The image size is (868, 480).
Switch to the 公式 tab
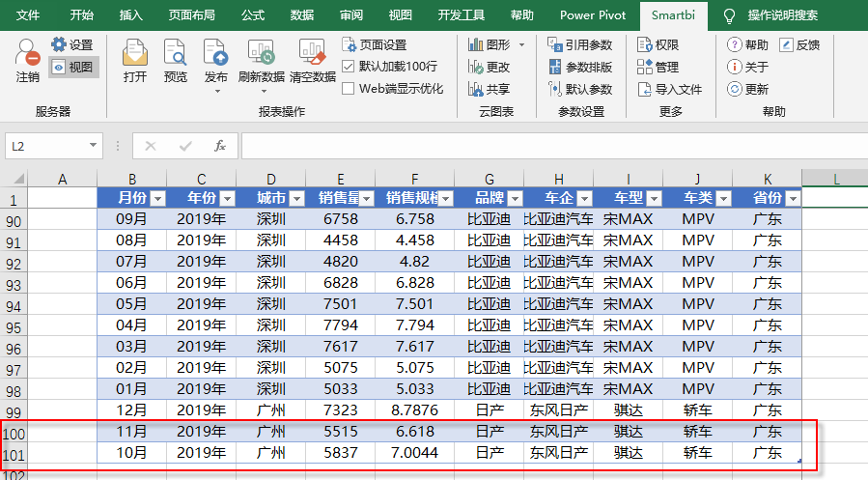pos(252,14)
